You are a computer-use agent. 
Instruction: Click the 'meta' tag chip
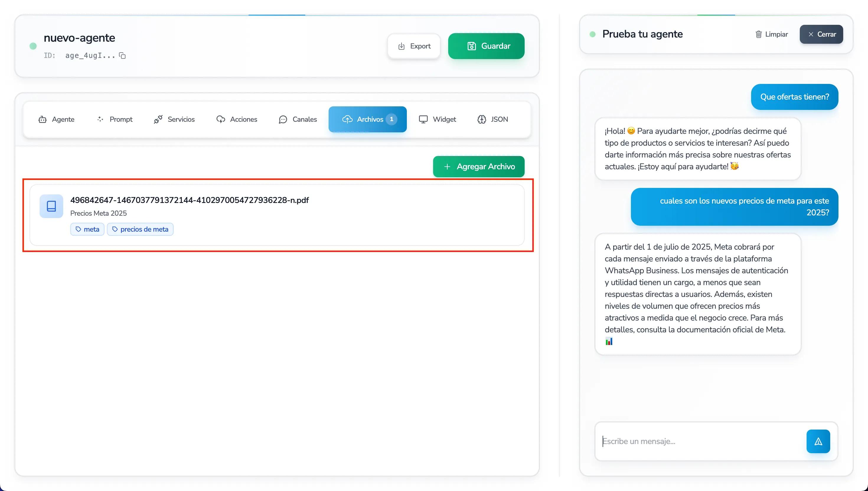[87, 229]
